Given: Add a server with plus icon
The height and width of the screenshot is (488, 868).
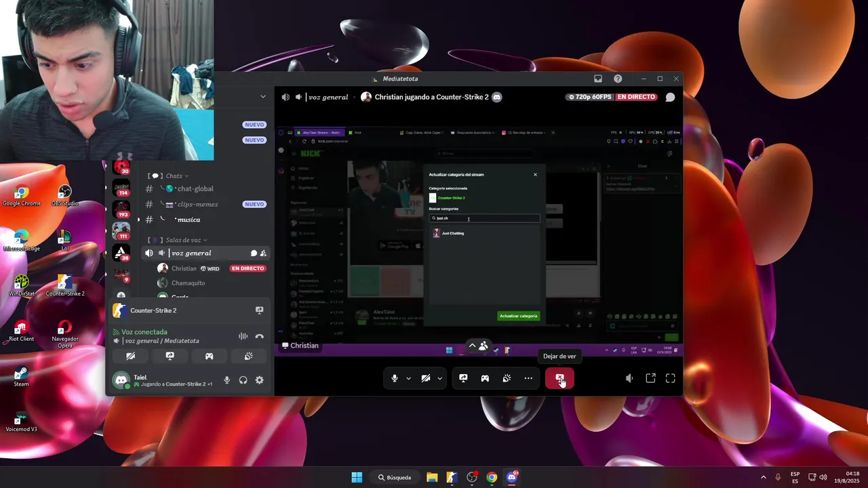Looking at the screenshot, I should point(121,296).
